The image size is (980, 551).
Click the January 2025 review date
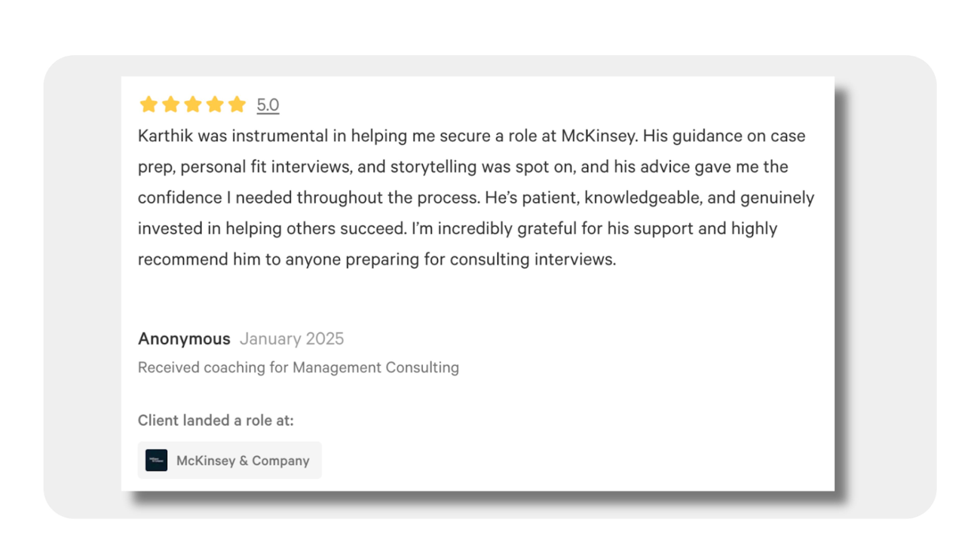(x=292, y=339)
